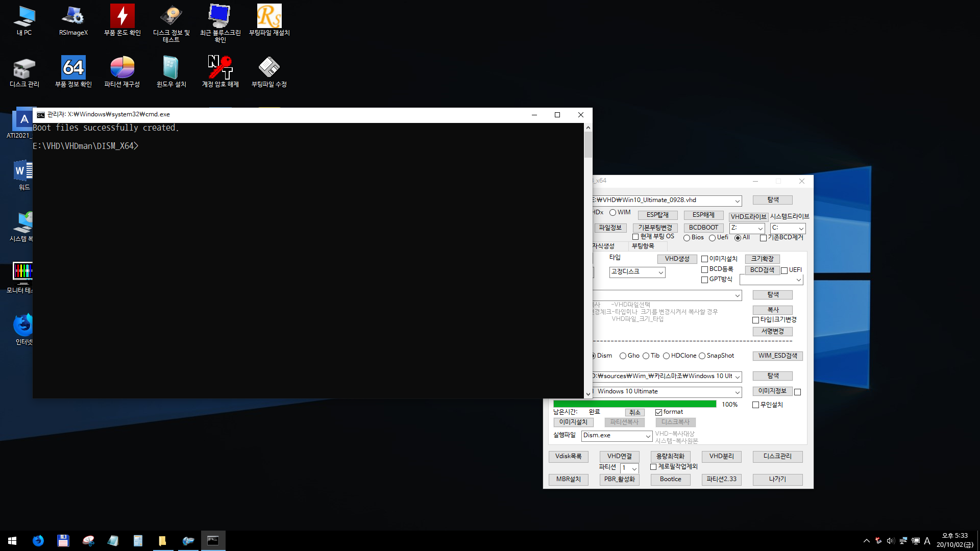Open the 부품 온도 확인 desktop icon
This screenshot has height=551, width=980.
[122, 21]
